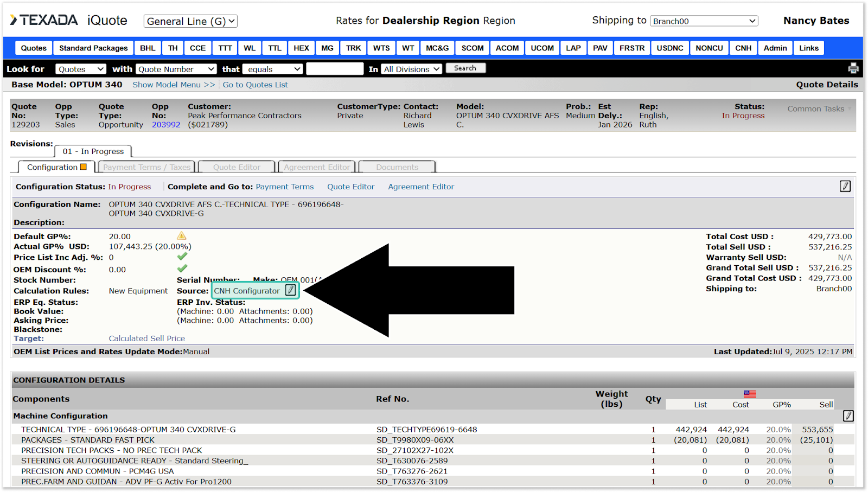Click the Default GP% warning triangle icon

(x=182, y=235)
